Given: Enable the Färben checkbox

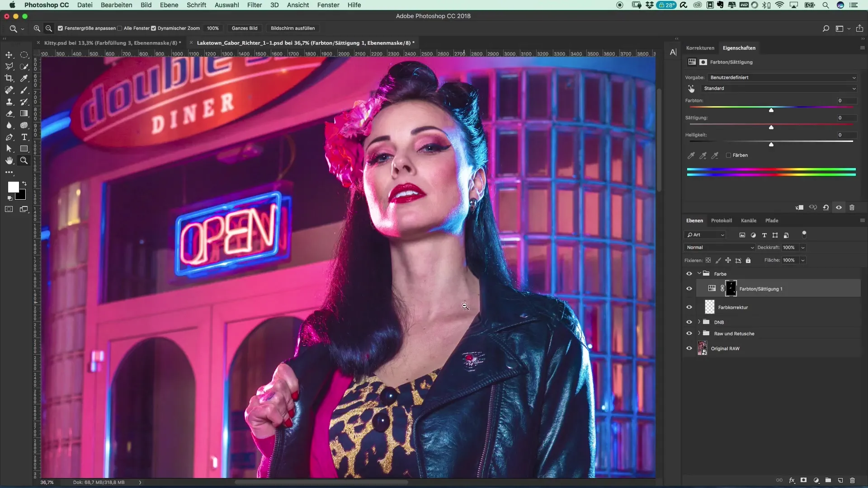Looking at the screenshot, I should [728, 155].
